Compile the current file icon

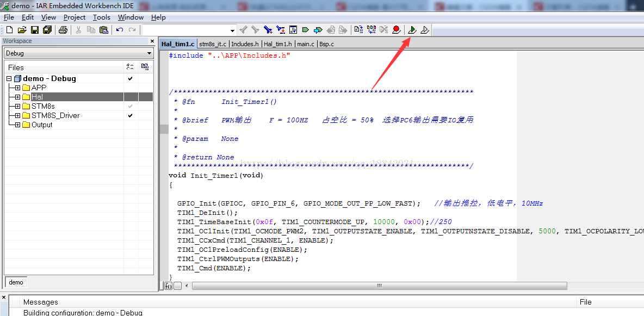pos(358,29)
